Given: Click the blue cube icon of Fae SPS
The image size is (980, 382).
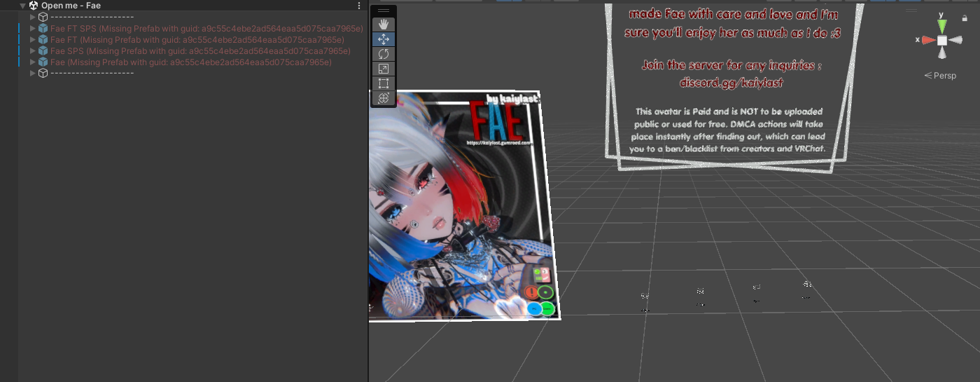Looking at the screenshot, I should tap(43, 51).
